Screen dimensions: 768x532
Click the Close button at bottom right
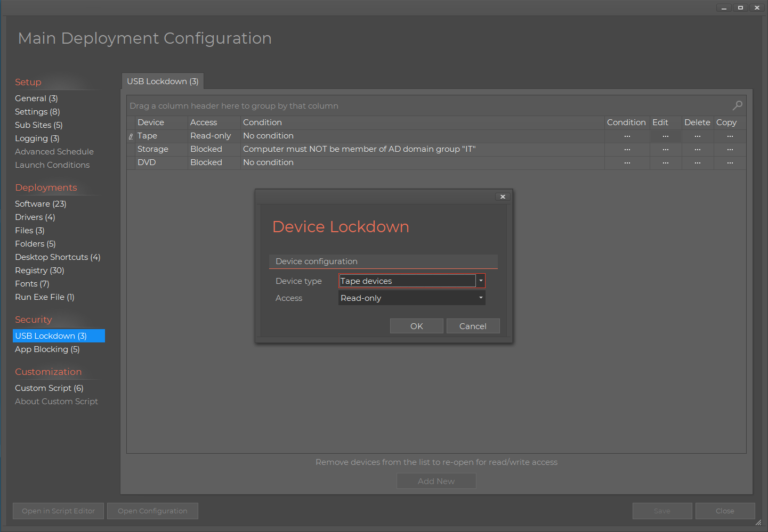click(x=725, y=511)
